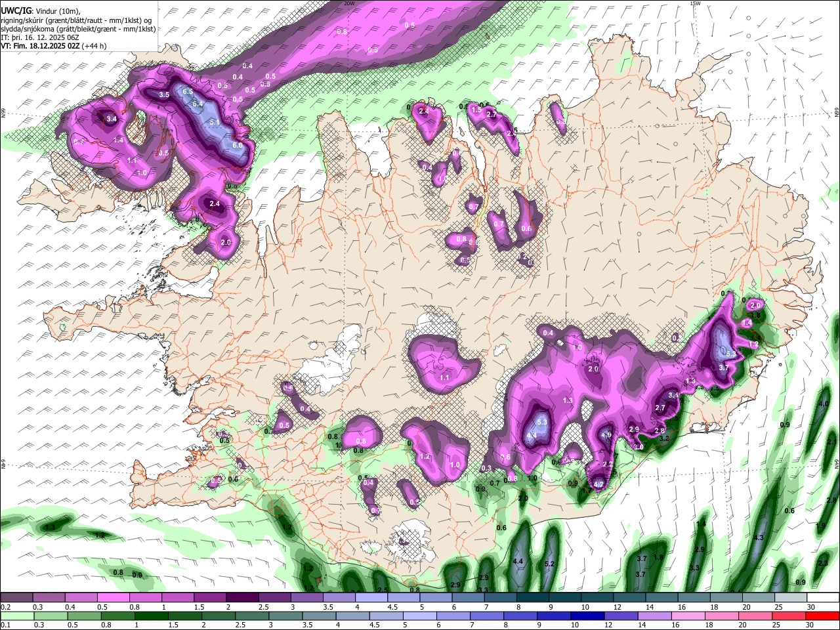Viewport: 840px width, 630px height.
Task: Click the 3.3 rain value offshore
Action: tap(694, 568)
